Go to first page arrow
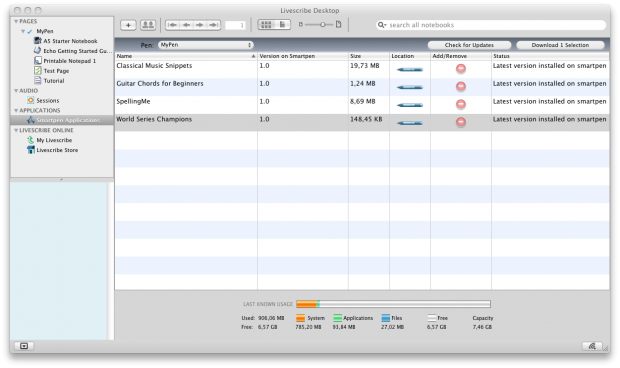Viewport: 620px width, 368px height. point(172,25)
